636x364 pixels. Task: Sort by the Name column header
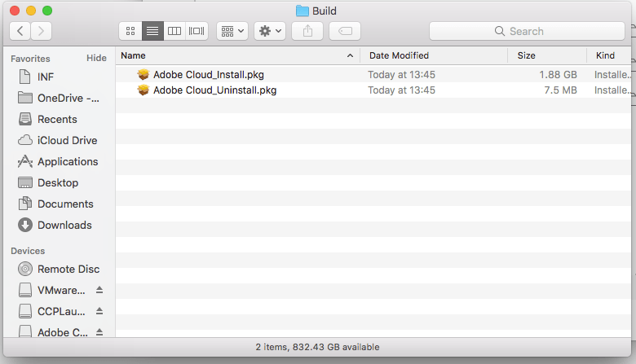pyautogui.click(x=133, y=55)
